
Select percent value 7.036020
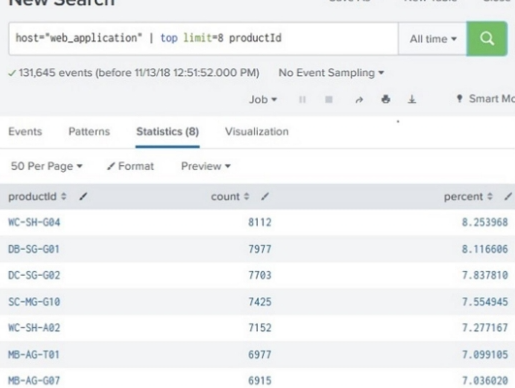coord(485,381)
